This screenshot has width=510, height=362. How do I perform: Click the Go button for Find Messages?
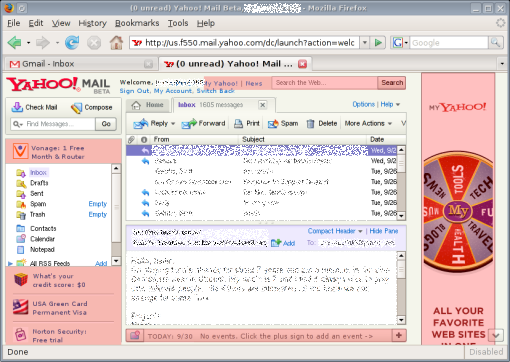pyautogui.click(x=106, y=124)
